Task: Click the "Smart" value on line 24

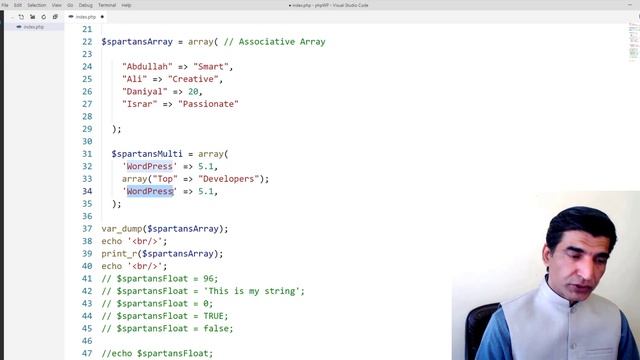Action: [211, 67]
